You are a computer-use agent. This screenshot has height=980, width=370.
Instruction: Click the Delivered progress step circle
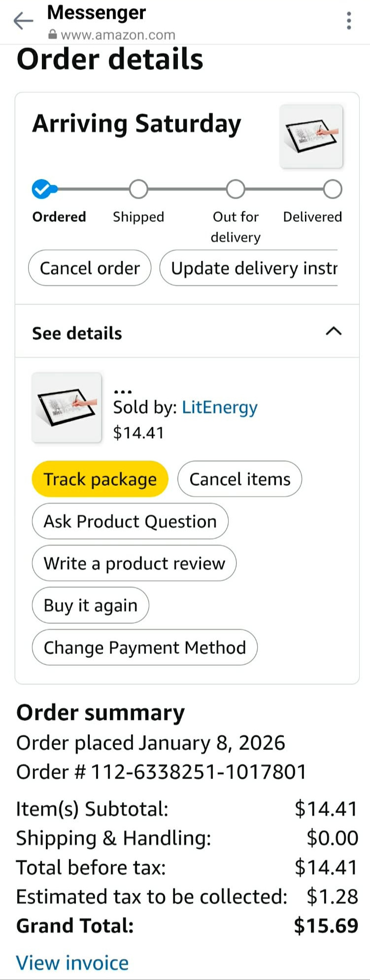tap(333, 189)
